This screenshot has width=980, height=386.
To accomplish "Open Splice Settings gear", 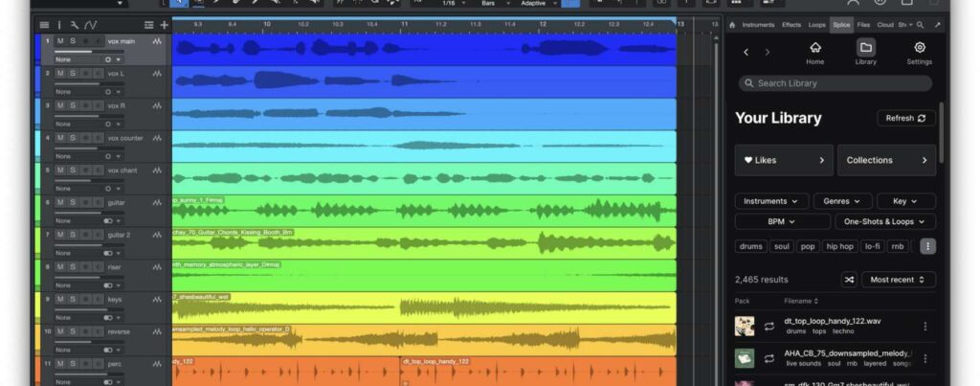I will [x=919, y=52].
